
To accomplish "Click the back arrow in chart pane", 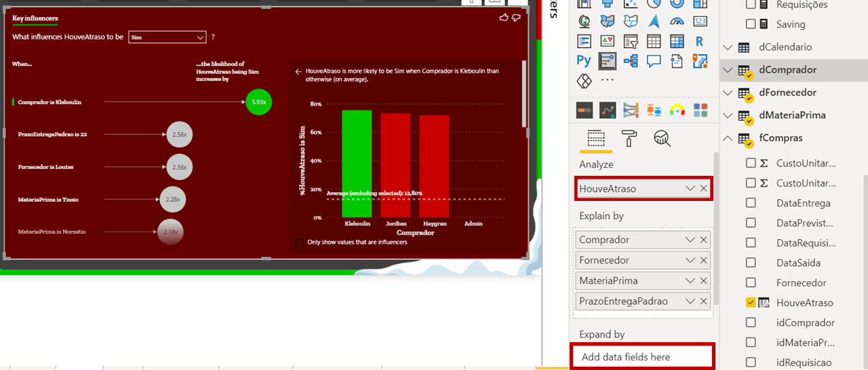I will 298,71.
